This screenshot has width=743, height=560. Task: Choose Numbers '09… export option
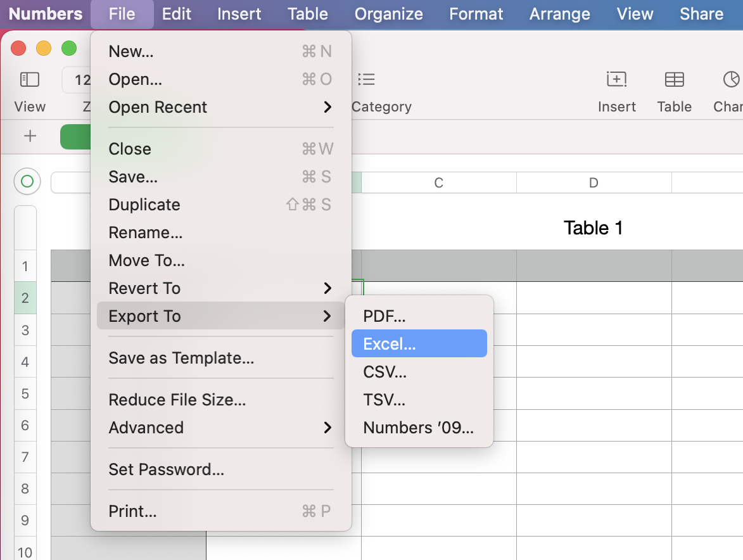tap(419, 428)
